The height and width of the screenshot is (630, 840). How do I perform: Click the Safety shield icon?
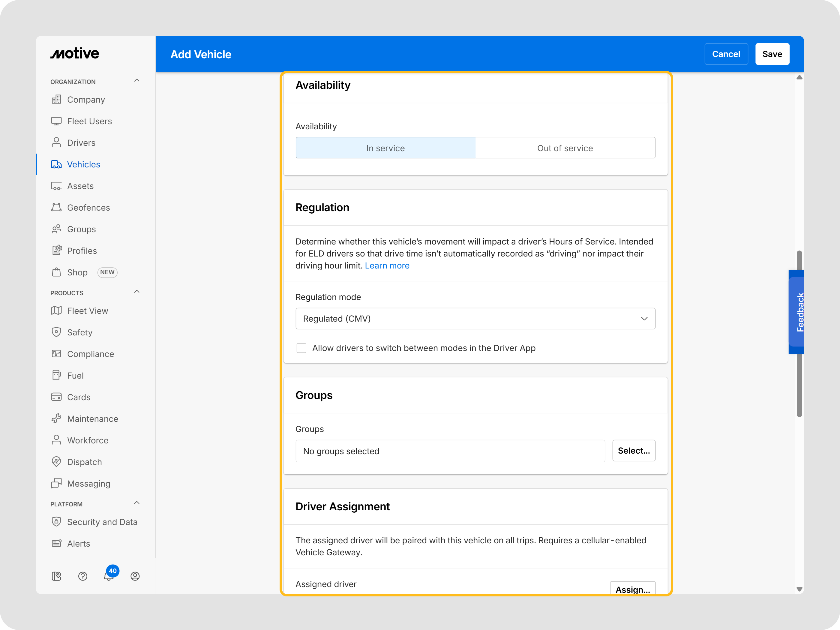(56, 332)
